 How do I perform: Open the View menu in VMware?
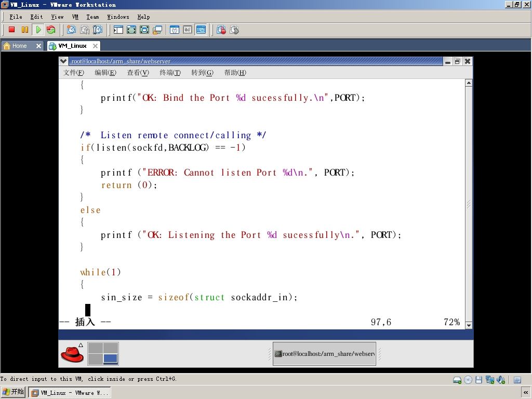[57, 17]
